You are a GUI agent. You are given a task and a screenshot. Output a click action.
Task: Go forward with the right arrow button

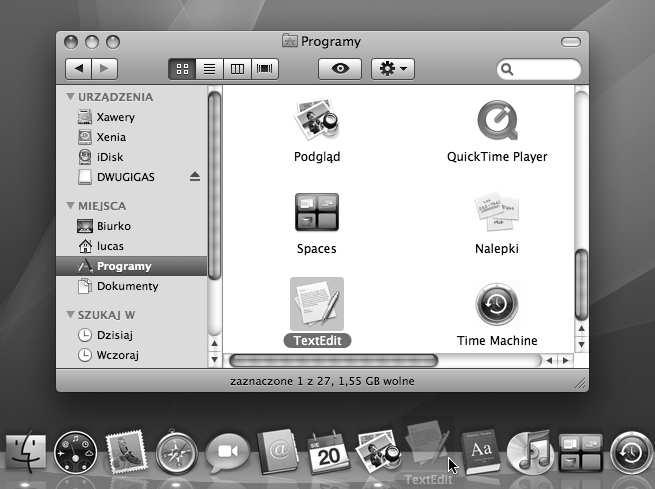click(104, 69)
